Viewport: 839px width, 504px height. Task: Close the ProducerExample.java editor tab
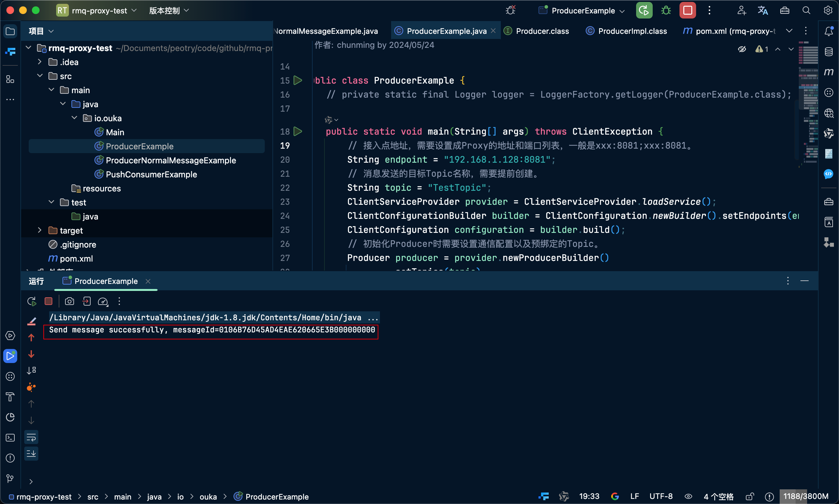493,31
